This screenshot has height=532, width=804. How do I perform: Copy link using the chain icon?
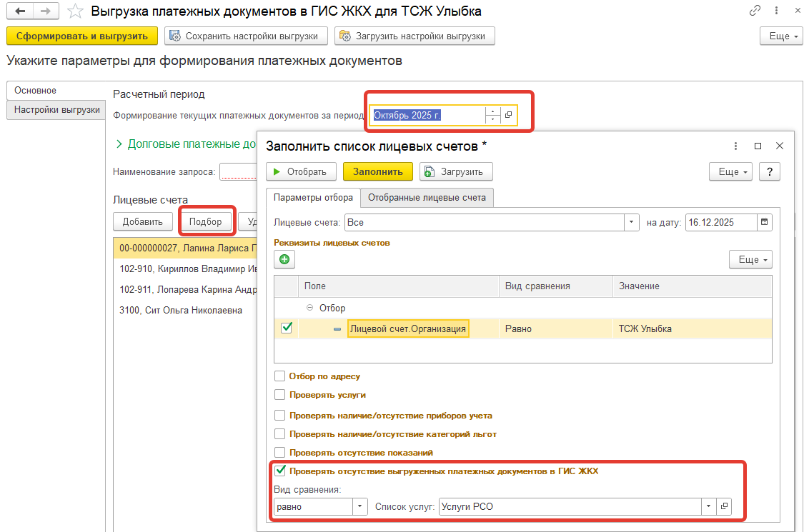(755, 11)
